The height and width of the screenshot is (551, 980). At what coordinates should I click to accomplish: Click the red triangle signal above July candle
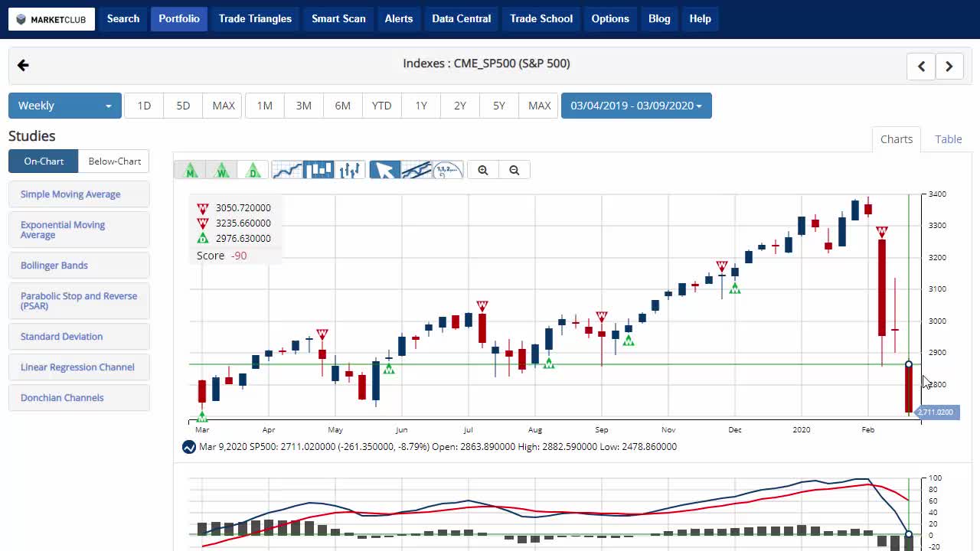(482, 306)
